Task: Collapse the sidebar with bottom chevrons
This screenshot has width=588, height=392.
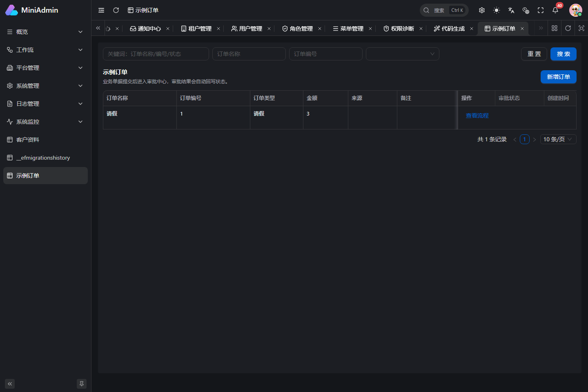Action: pyautogui.click(x=10, y=384)
